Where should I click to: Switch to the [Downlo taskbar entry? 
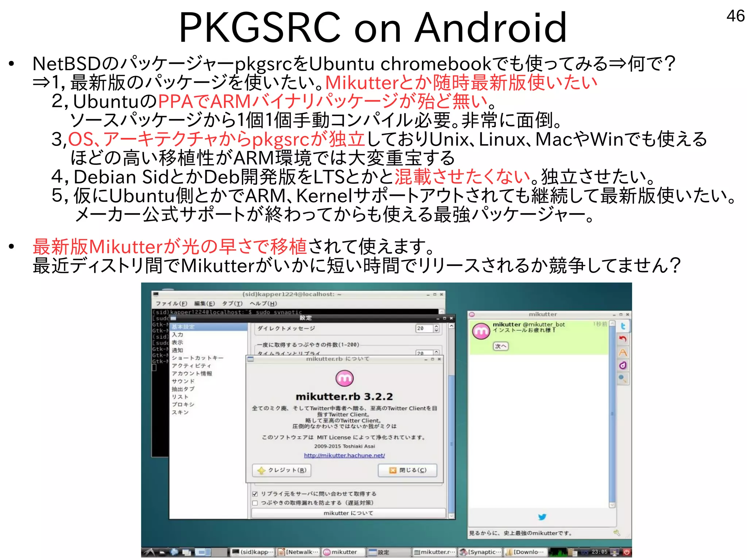coord(525,552)
